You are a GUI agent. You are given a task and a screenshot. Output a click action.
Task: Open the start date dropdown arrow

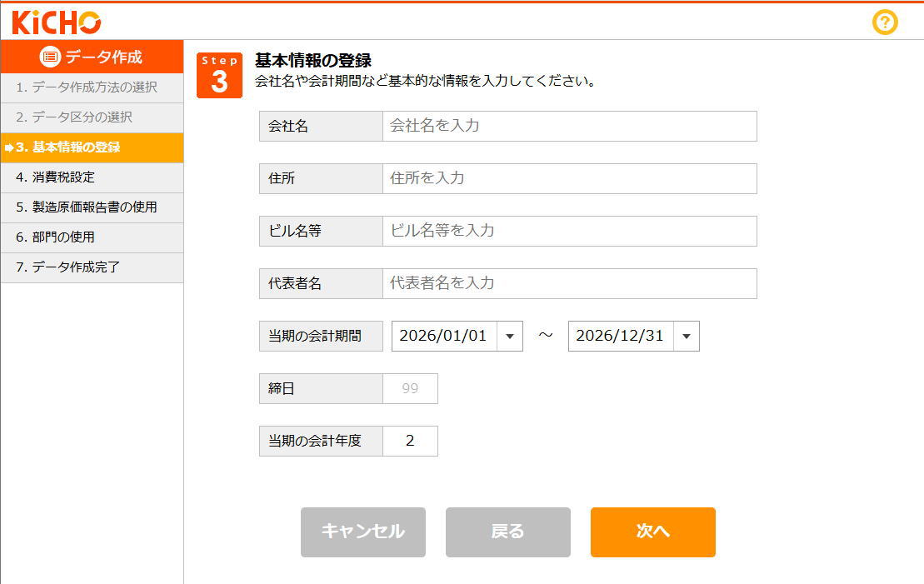tap(510, 337)
